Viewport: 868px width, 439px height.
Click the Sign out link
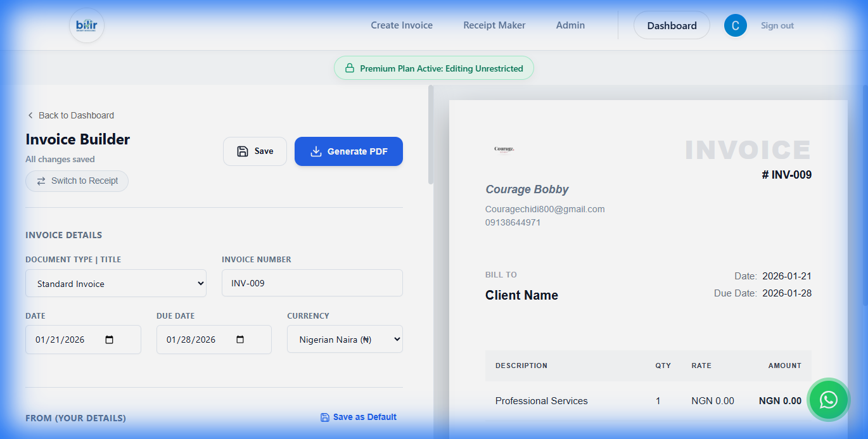[x=777, y=25]
